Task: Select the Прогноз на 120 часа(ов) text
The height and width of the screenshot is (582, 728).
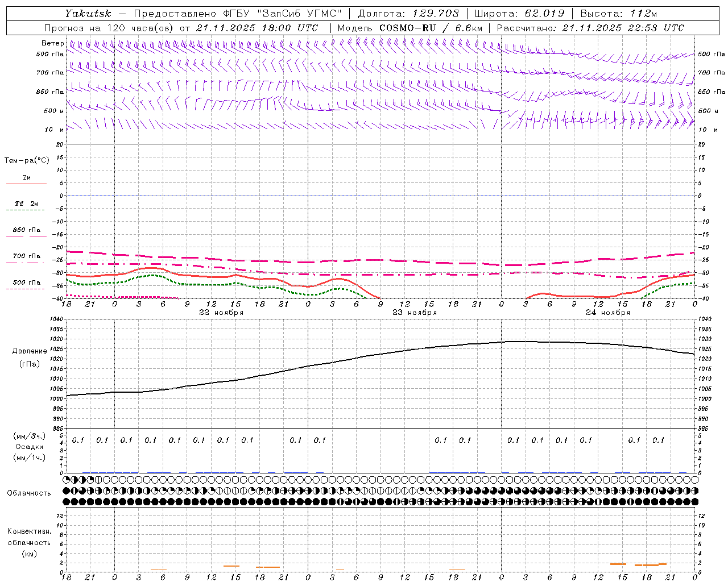Action: pyautogui.click(x=110, y=28)
